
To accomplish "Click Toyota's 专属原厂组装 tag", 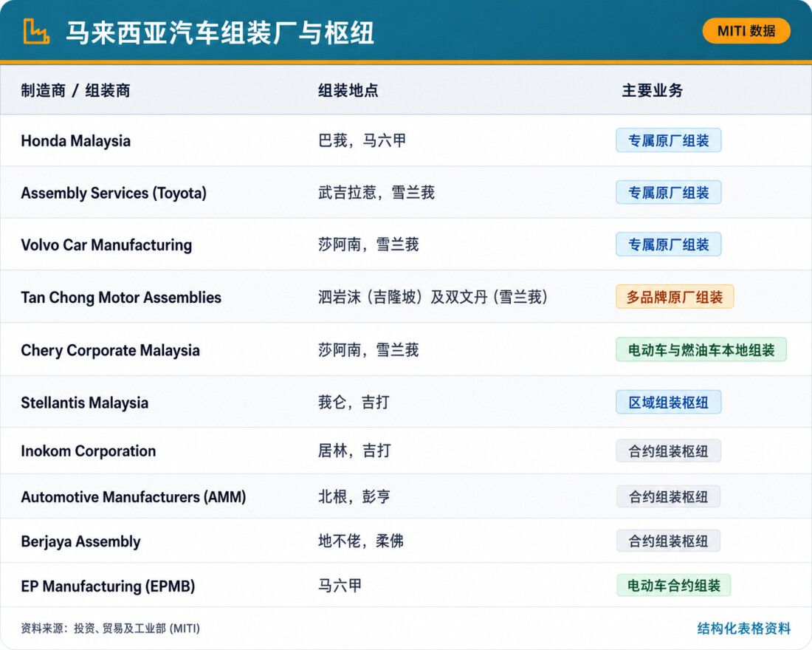I will pyautogui.click(x=668, y=193).
